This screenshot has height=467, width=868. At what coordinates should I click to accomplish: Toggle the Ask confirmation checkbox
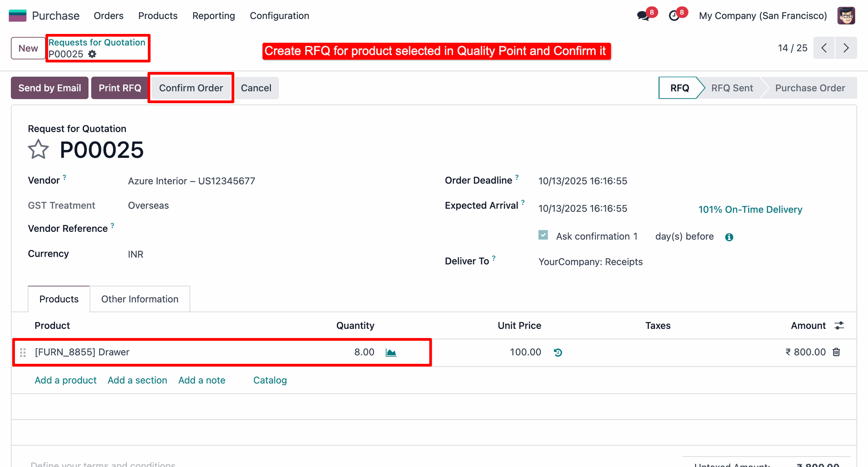pyautogui.click(x=543, y=235)
